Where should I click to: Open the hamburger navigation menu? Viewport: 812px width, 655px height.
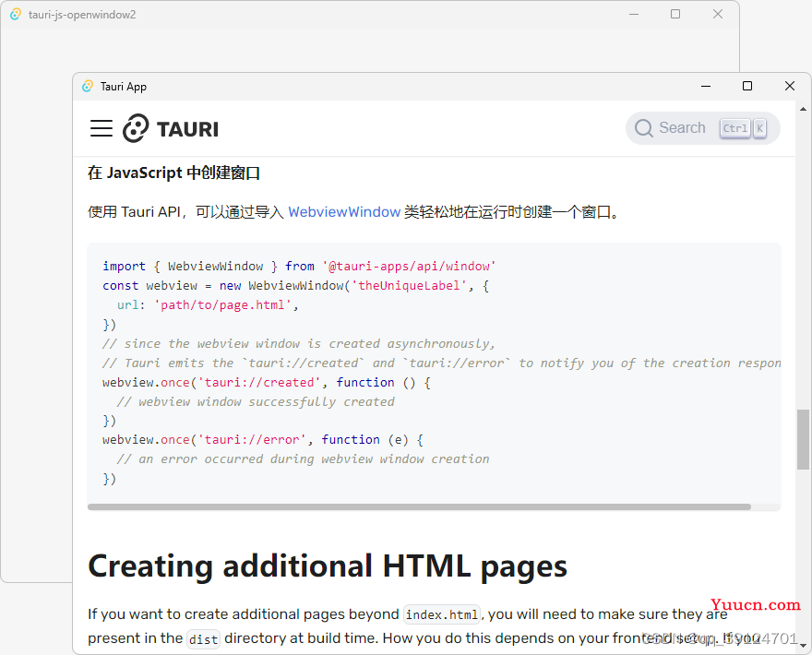pos(101,128)
